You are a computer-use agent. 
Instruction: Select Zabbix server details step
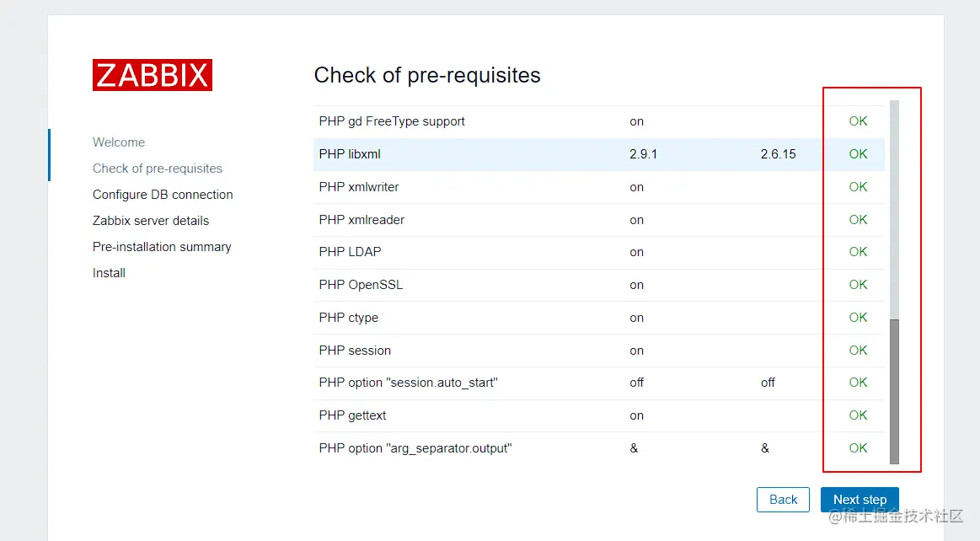pos(151,221)
